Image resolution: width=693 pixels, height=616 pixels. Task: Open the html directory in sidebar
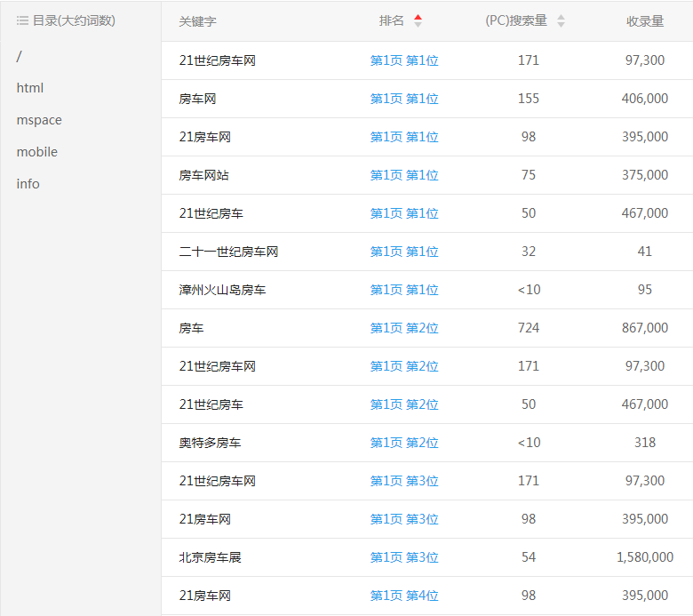tap(29, 88)
